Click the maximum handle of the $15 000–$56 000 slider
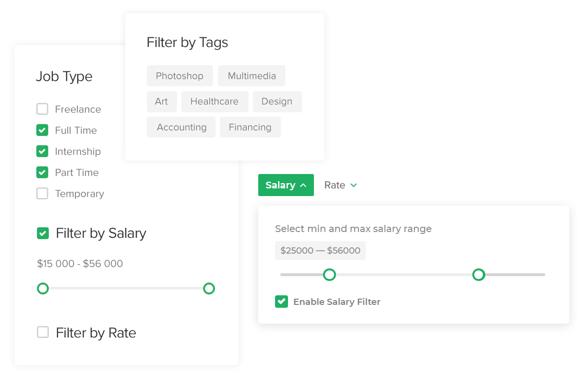Screen dimensions: 588x384 [x=209, y=289]
